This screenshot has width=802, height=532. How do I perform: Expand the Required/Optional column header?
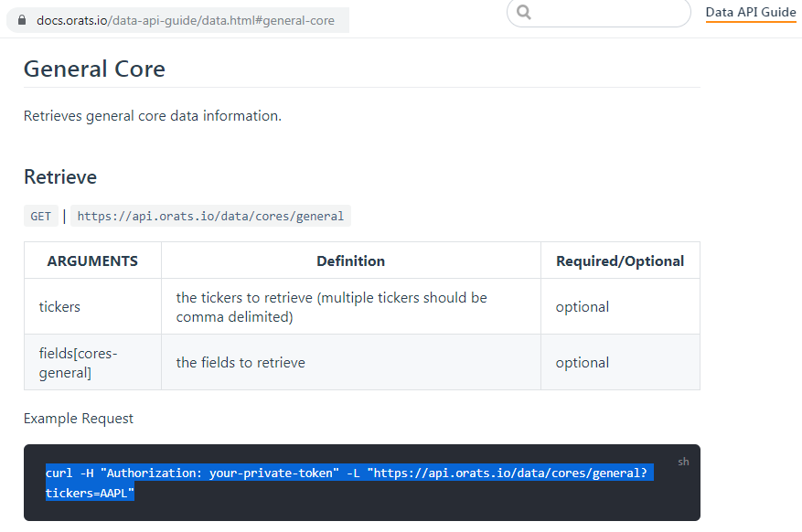[x=620, y=260]
